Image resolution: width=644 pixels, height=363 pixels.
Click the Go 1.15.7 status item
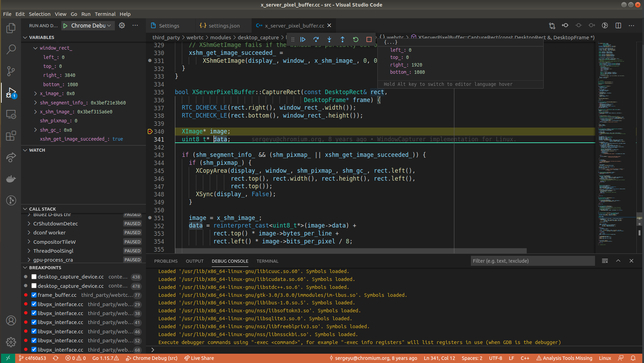pos(106,358)
